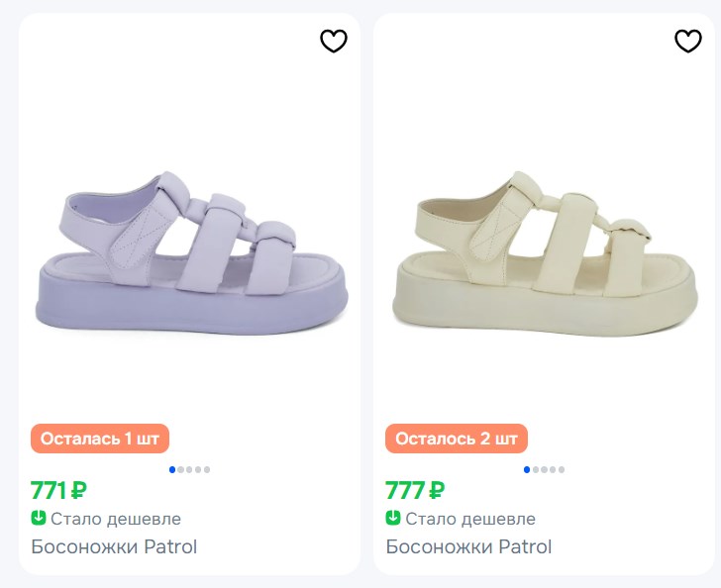Viewport: 721px width, 588px height.
Task: Click green down-arrow icon under 777 ₽
Action: coord(393,518)
